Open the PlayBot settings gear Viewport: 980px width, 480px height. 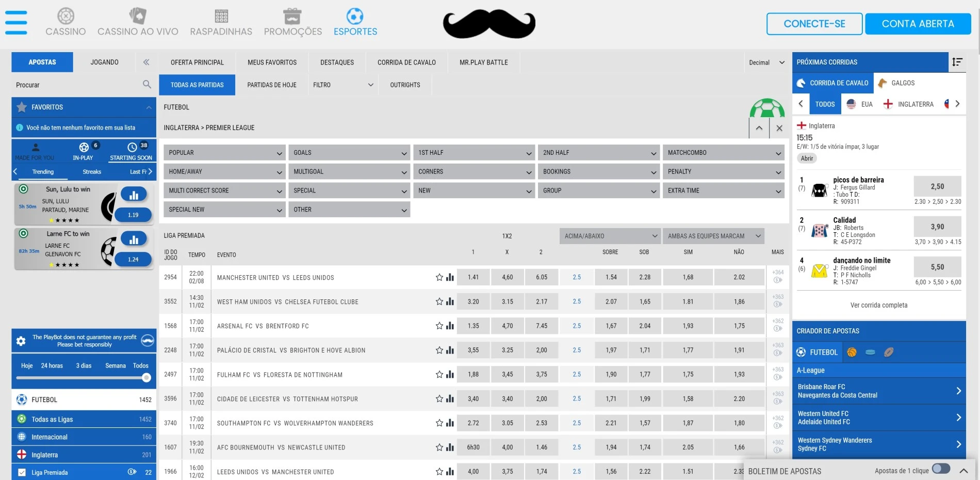point(21,341)
